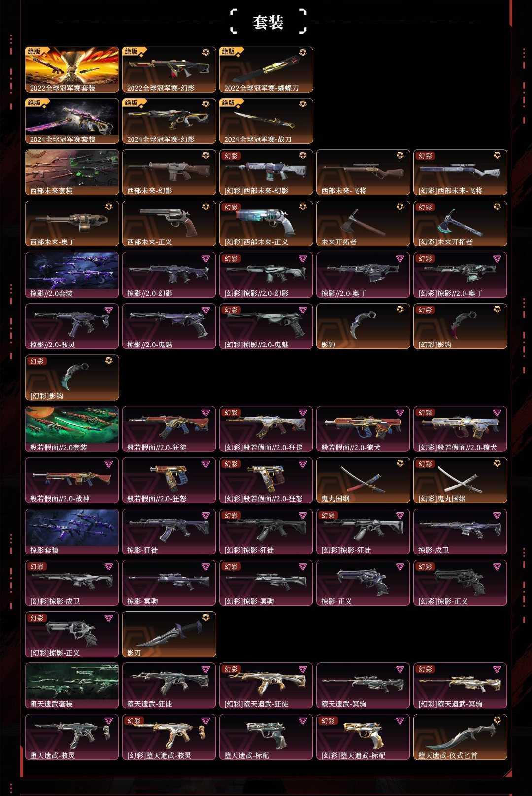Click tier pentagon icon on 西部未来-飞将
Screen dimensions: 532x796
[400, 155]
